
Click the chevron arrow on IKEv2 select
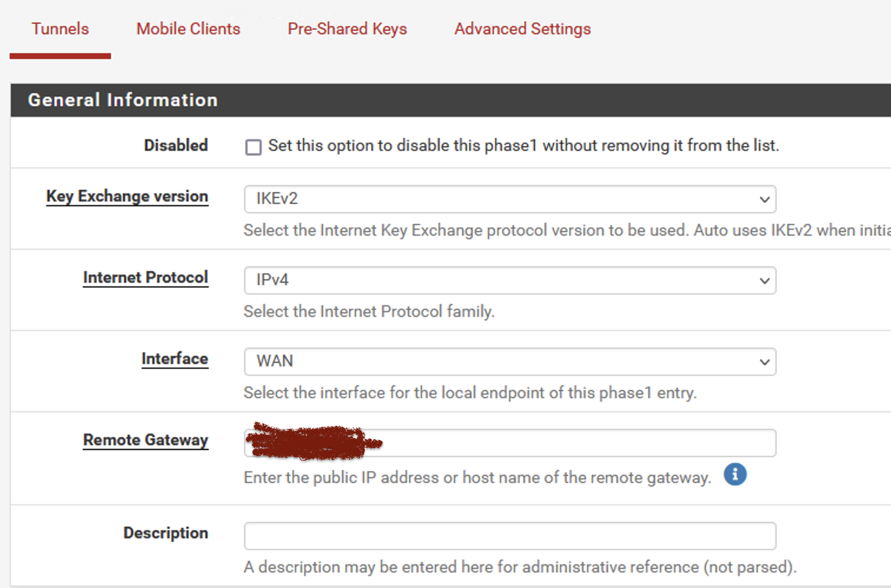[x=764, y=199]
